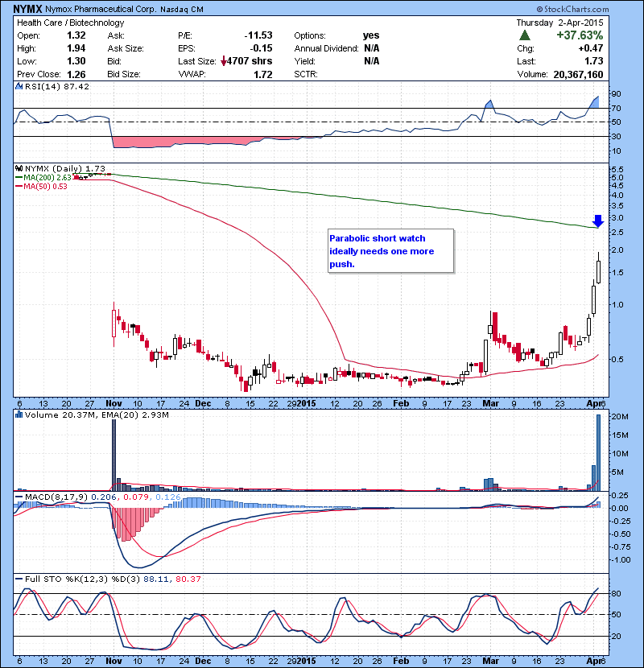Click the green MA(200) legend line marker
The image size is (644, 668).
19,177
